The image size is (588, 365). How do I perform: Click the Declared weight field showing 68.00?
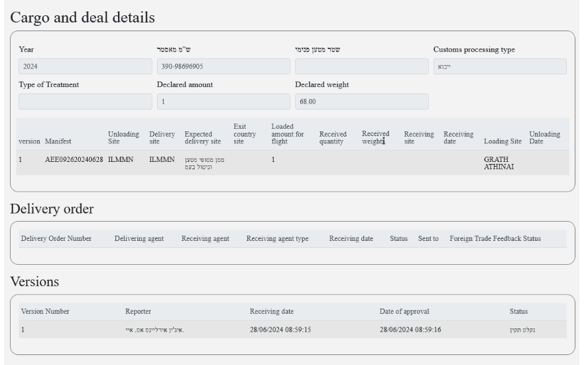coord(361,102)
